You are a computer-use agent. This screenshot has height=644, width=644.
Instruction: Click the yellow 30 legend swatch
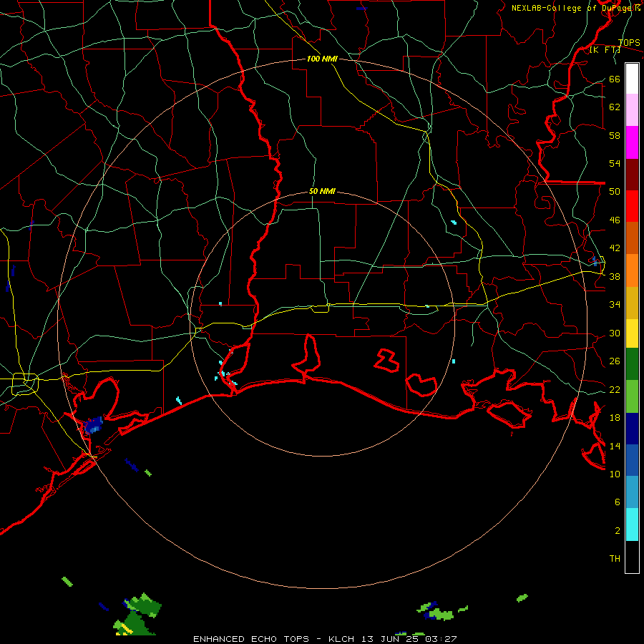click(632, 333)
